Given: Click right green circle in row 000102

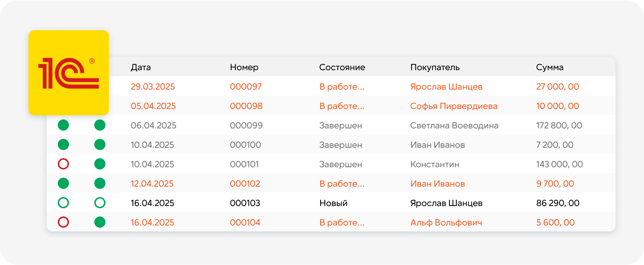Looking at the screenshot, I should 100,183.
